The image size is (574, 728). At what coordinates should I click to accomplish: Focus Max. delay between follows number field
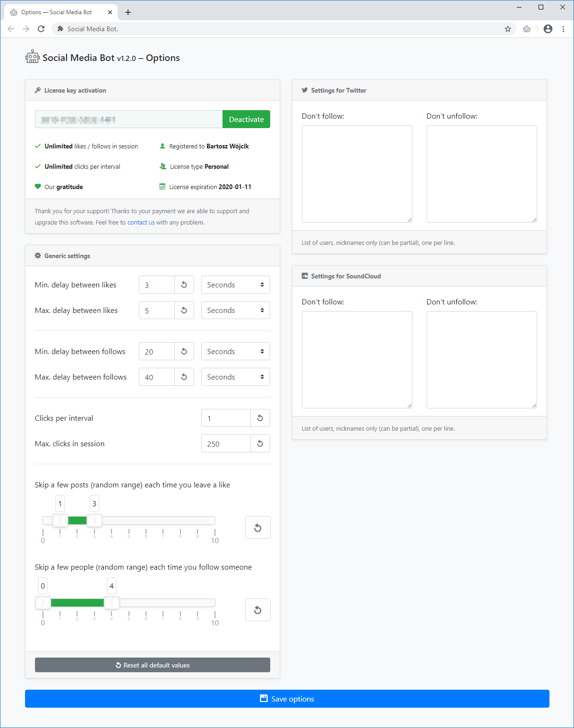click(x=157, y=377)
